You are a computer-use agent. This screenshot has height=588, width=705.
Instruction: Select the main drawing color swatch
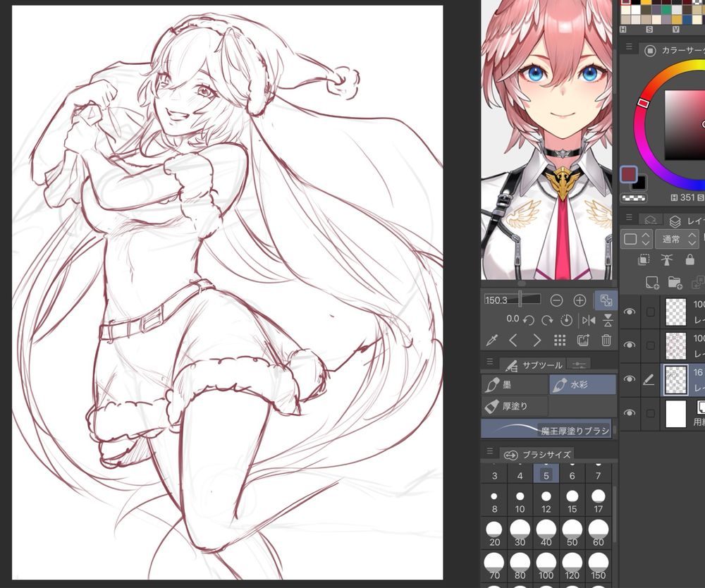tap(629, 174)
